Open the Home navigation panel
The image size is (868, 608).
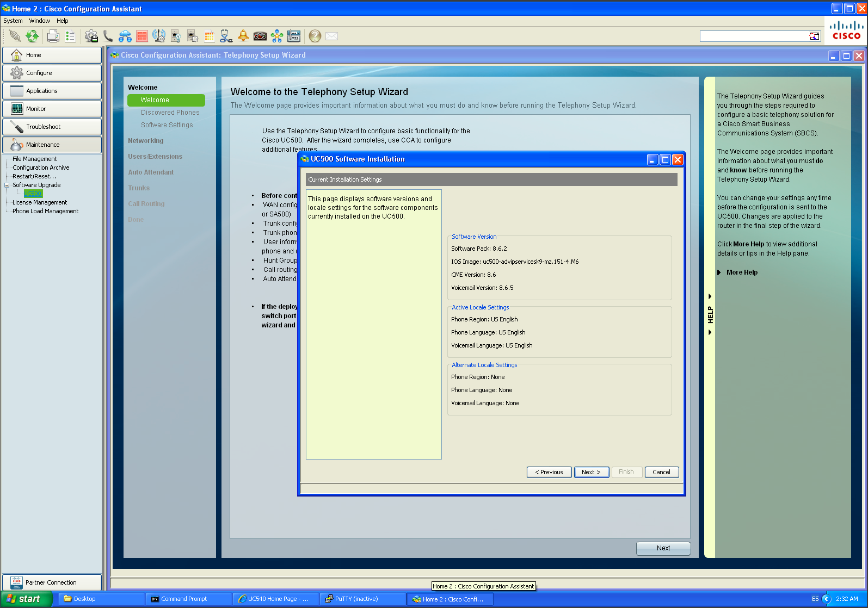(52, 55)
